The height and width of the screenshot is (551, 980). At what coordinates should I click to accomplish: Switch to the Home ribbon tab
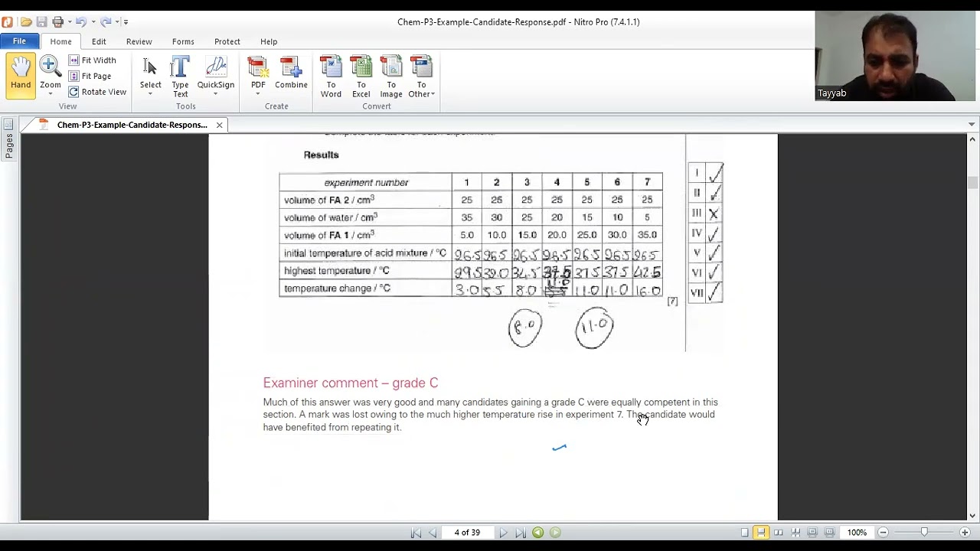[x=60, y=41]
